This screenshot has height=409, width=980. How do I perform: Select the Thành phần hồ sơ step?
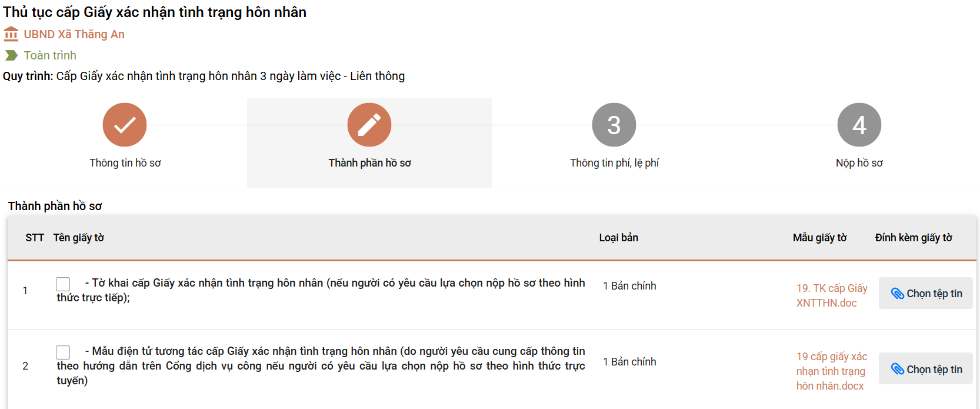tap(369, 163)
